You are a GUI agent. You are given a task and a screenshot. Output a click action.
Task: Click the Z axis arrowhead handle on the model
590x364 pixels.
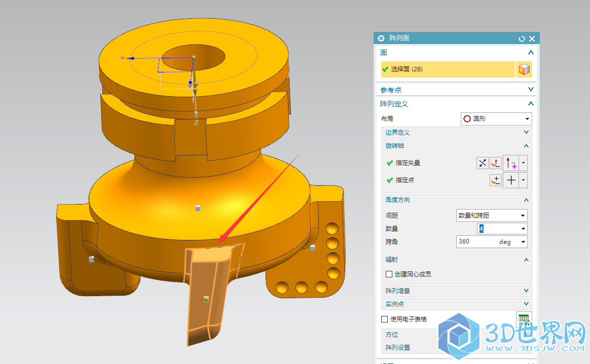196,114
